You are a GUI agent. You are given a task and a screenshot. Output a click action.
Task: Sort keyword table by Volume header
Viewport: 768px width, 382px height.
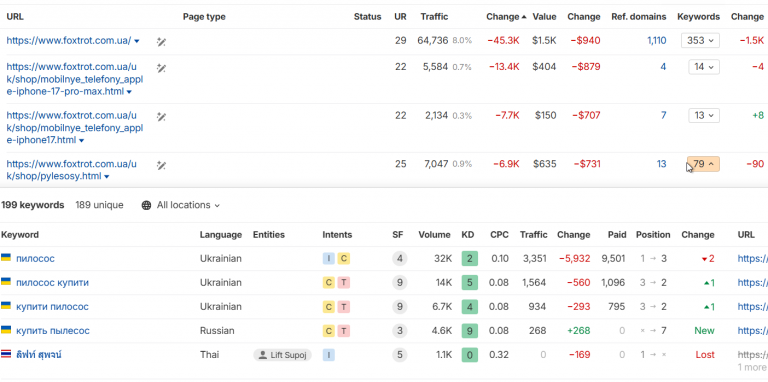tap(434, 235)
